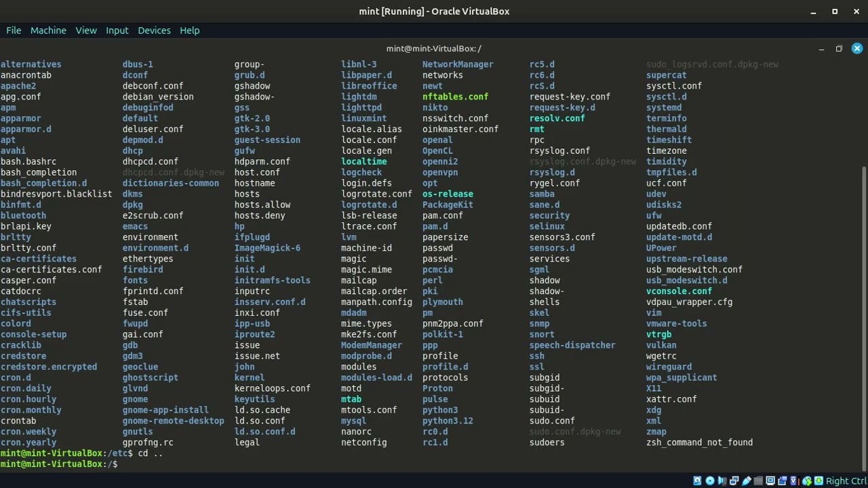868x488 pixels.
Task: Open the audio settings status icon
Action: pos(722,481)
